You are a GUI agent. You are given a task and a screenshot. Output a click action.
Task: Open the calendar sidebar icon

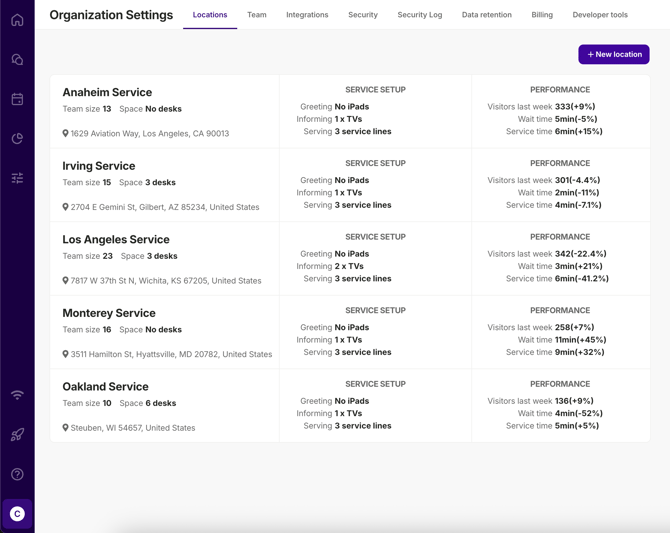(x=17, y=99)
